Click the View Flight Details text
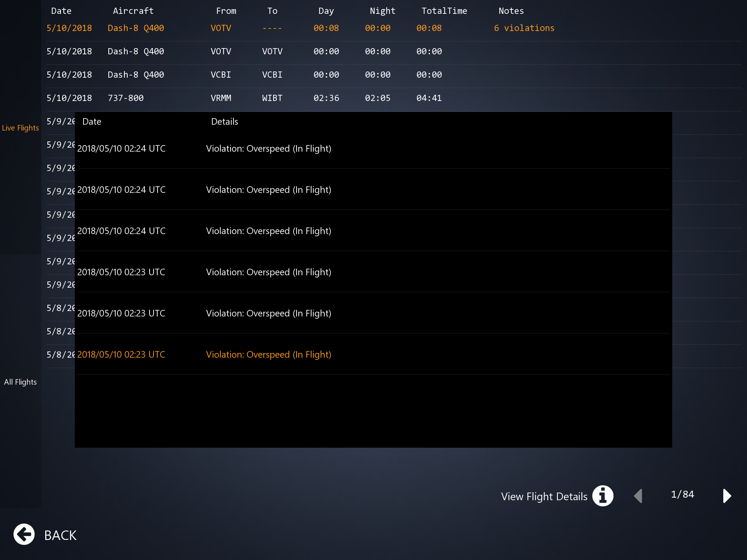The image size is (747, 560). [x=544, y=497]
